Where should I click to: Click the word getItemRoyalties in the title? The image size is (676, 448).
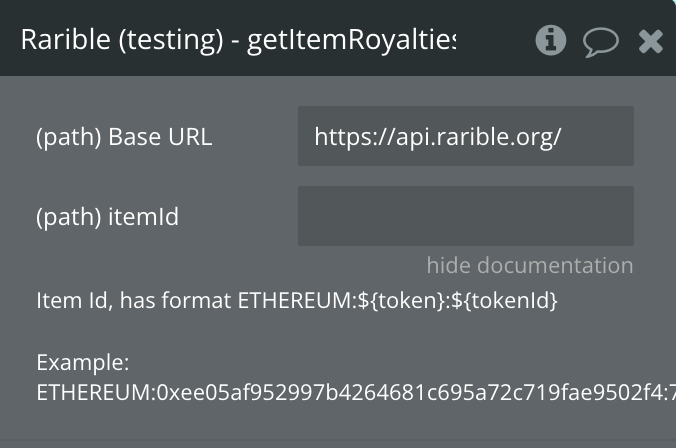(351, 40)
